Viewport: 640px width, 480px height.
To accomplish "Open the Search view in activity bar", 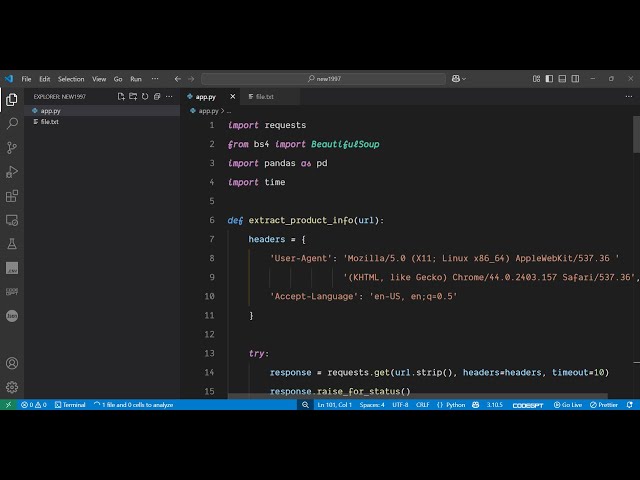I will click(12, 123).
